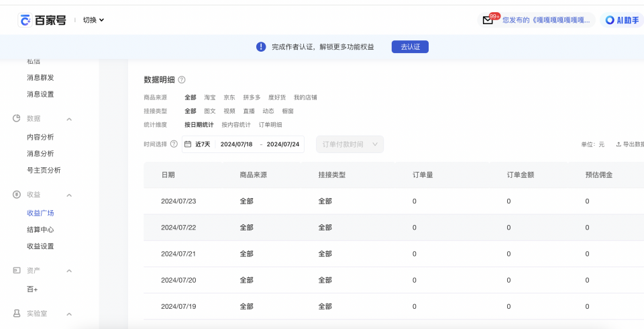Open 百+ in sidebar

(x=32, y=289)
